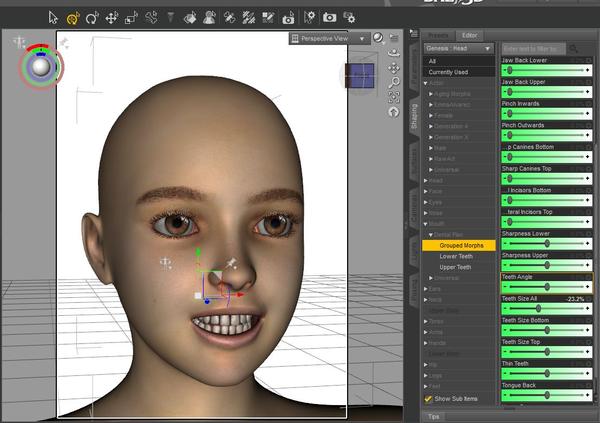Open the Shaping side tab
Viewport: 600px width, 423px height.
[414, 116]
